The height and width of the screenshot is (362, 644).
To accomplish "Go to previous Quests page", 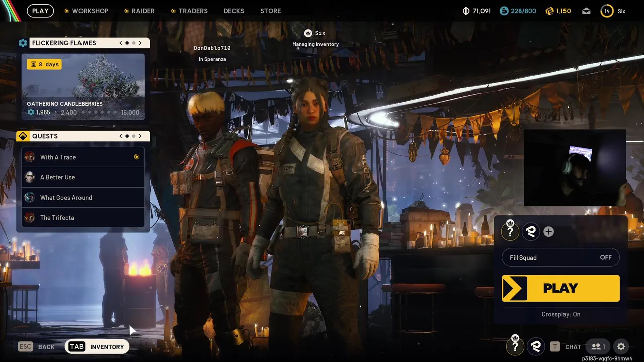I will coord(121,136).
